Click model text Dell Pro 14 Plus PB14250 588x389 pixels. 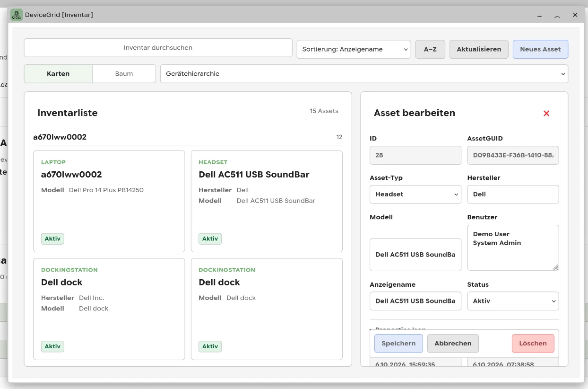point(106,190)
